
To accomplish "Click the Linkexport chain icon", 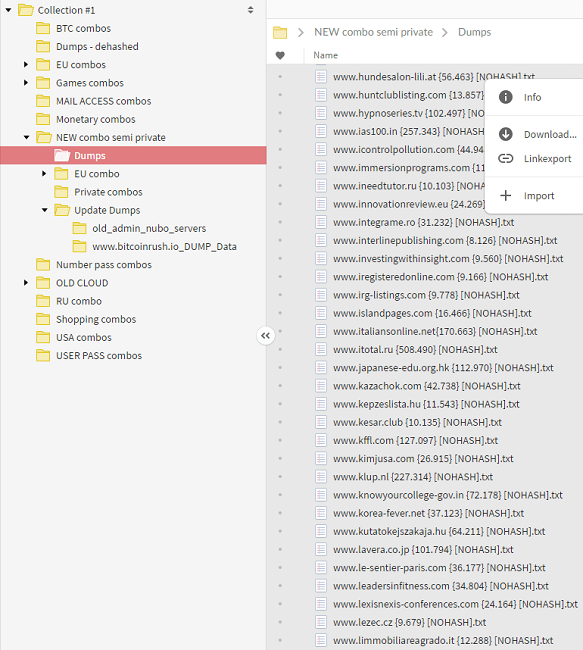I will [505, 158].
